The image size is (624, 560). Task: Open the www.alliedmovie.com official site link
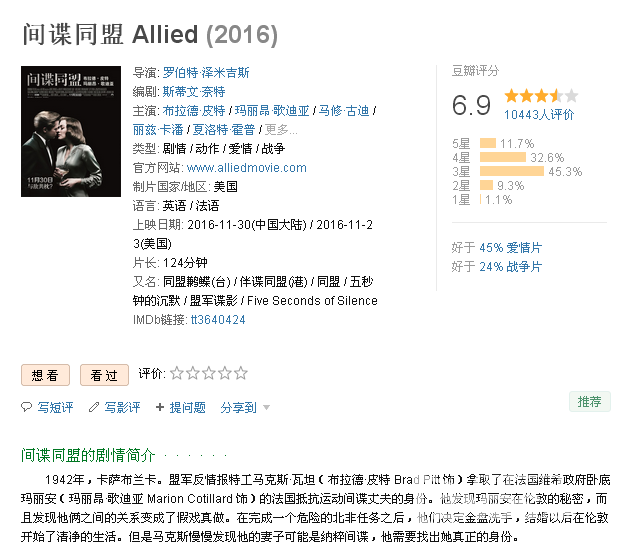click(x=246, y=168)
